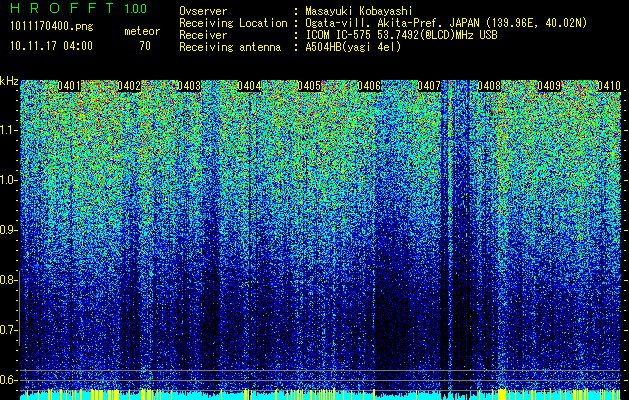Click observer name Masayuki Kobayashi
Screen dimensions: 629x400
click(x=359, y=11)
